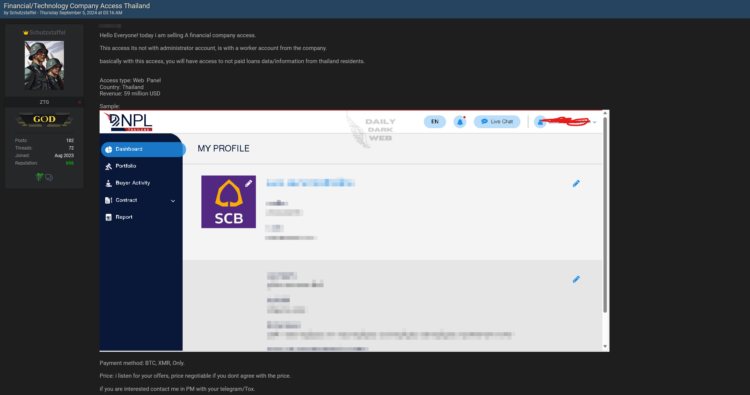The height and width of the screenshot is (395, 750).
Task: Click the text 'Revenue: 59 million USD'
Action: pos(130,94)
